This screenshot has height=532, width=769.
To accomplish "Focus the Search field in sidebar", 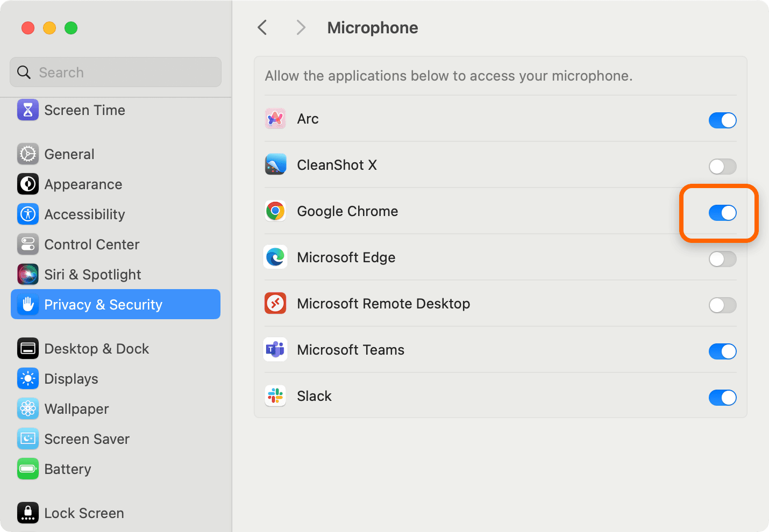I will 116,72.
